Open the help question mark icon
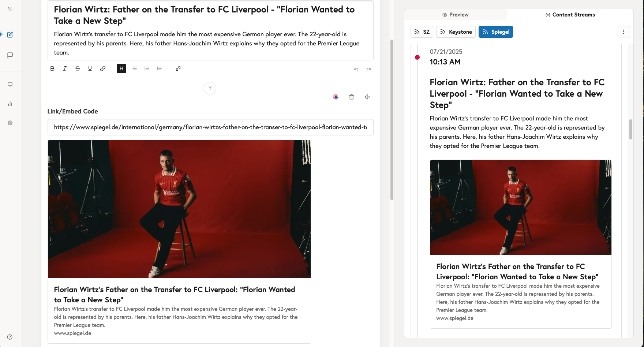The width and height of the screenshot is (644, 347). pos(10,337)
